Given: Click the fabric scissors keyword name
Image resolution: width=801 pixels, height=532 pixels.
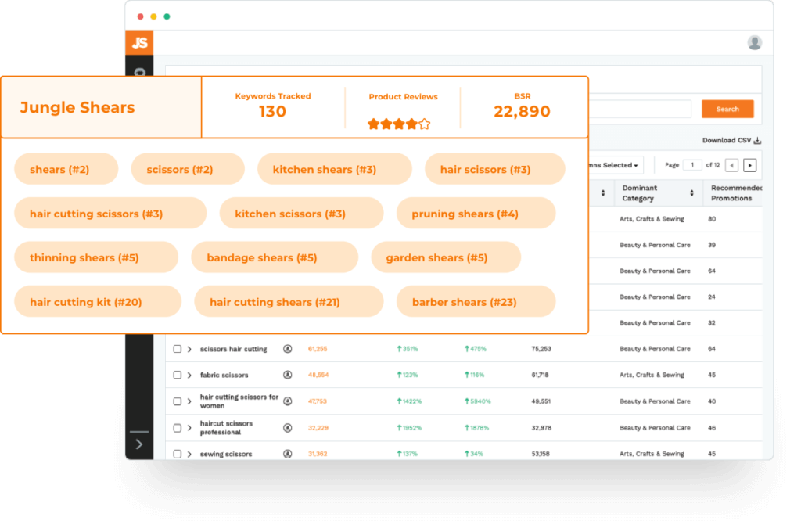Looking at the screenshot, I should click(x=224, y=375).
